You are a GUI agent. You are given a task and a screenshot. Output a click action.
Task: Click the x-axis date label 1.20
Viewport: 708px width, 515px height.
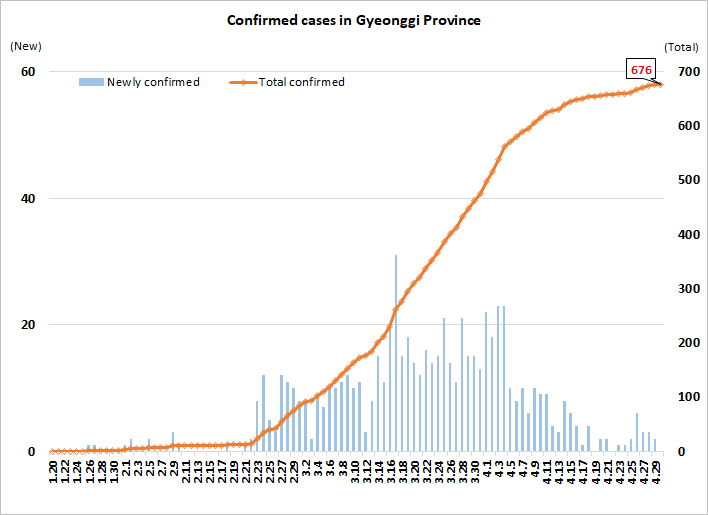53,472
